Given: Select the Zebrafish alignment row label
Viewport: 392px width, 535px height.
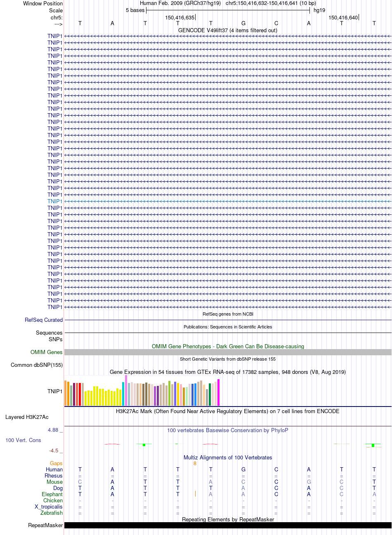Looking at the screenshot, I should [x=52, y=513].
